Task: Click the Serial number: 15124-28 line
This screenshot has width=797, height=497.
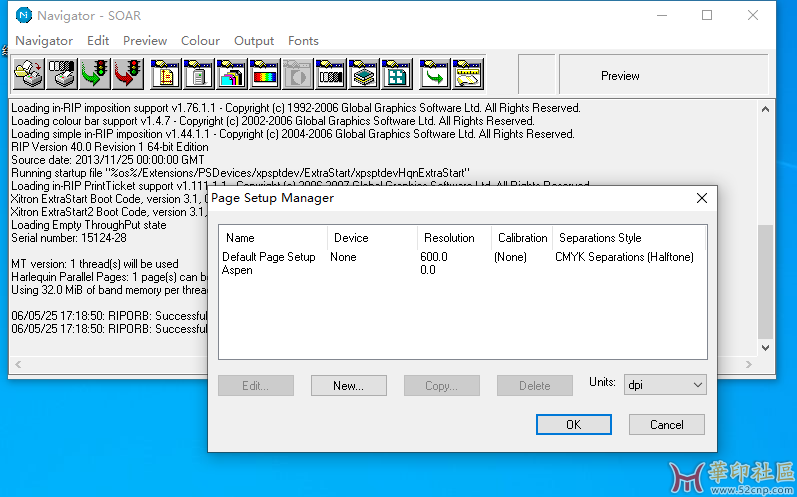Action: [69, 238]
